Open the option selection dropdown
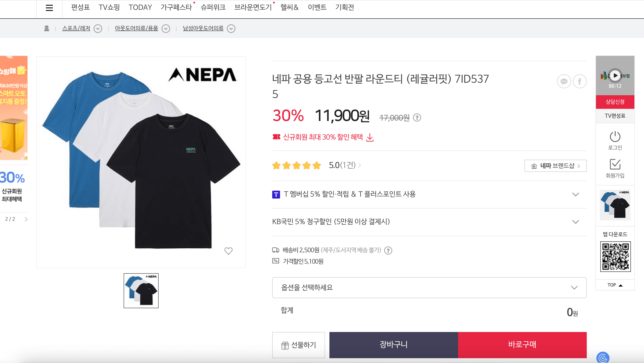This screenshot has width=644, height=363. pos(429,287)
